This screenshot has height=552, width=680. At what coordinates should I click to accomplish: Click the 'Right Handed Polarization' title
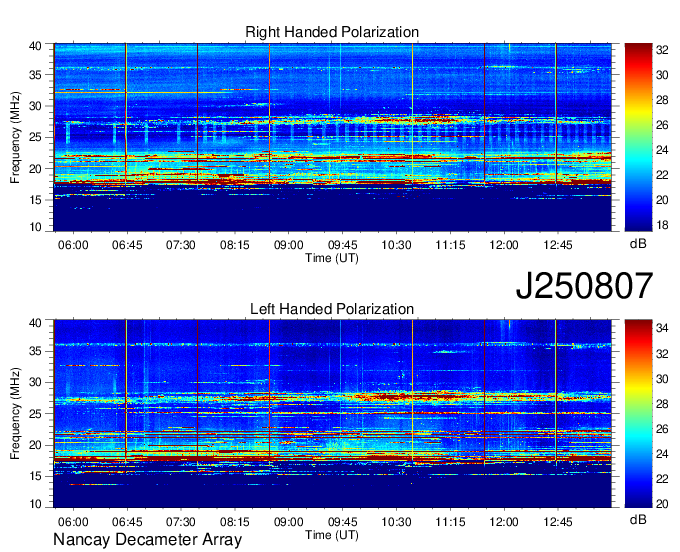(332, 32)
